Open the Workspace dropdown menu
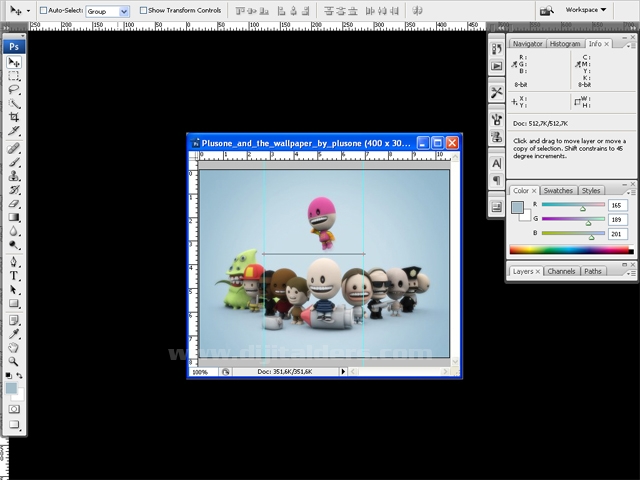 (586, 10)
